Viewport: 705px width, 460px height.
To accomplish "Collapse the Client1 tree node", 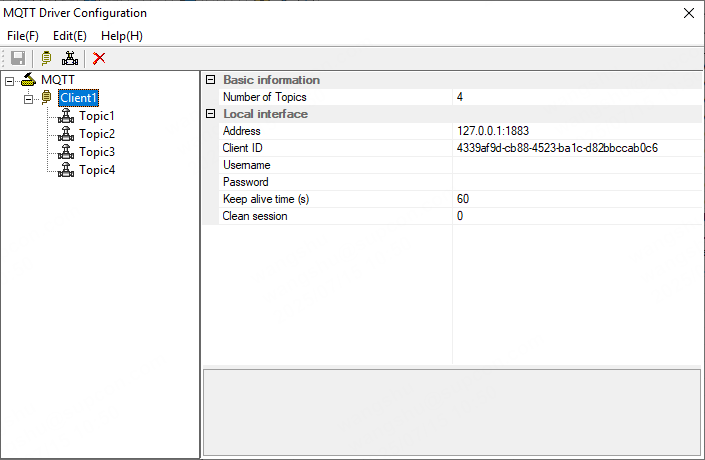I will click(28, 99).
